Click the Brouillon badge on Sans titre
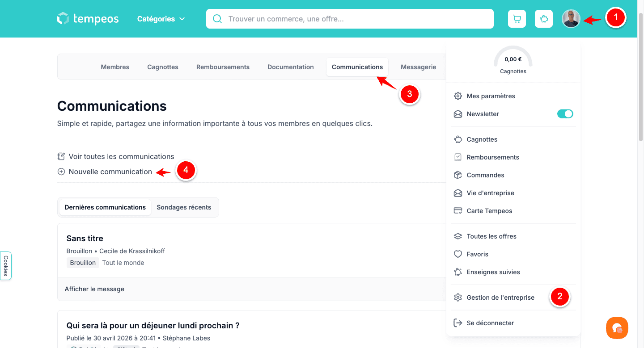 pos(83,263)
